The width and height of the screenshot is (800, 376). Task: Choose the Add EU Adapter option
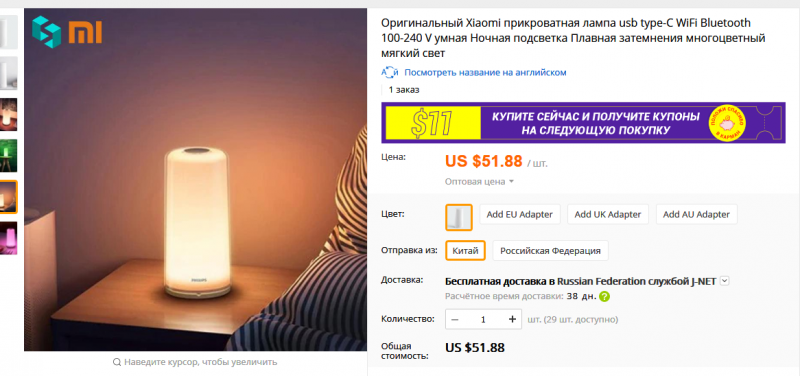(x=519, y=214)
